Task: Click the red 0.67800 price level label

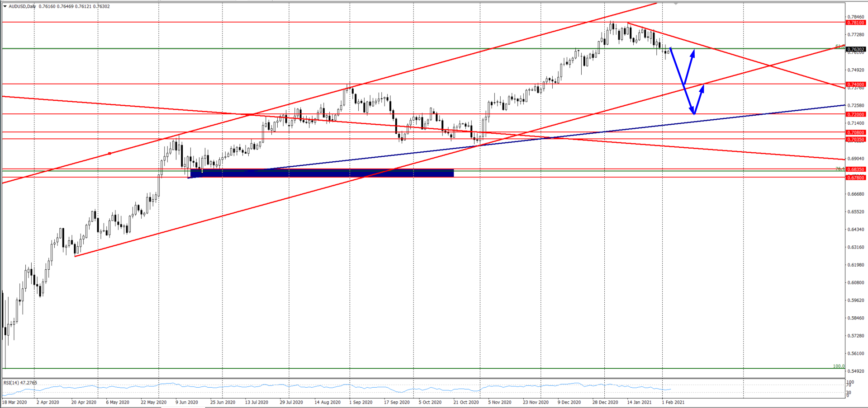Action: tap(855, 178)
